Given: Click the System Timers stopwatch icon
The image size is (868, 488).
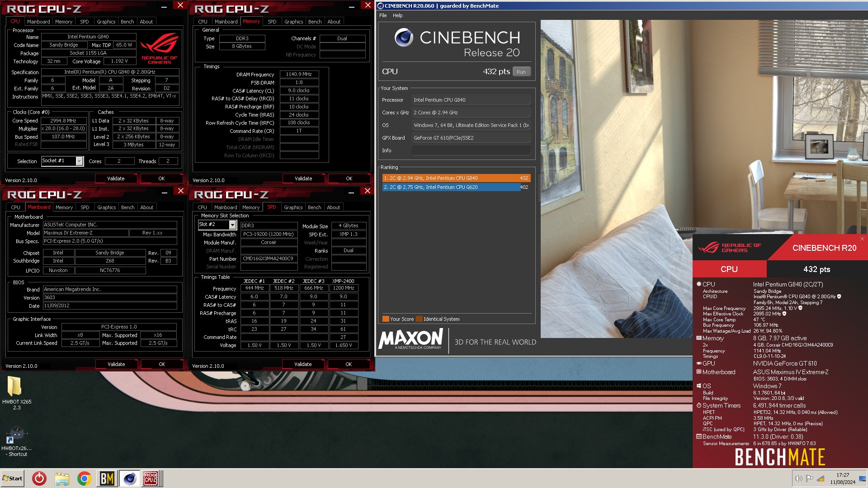Looking at the screenshot, I should click(699, 405).
